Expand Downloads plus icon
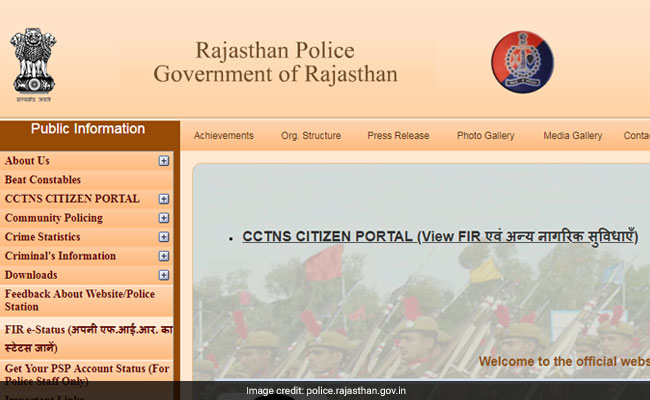650x400 pixels. point(164,275)
